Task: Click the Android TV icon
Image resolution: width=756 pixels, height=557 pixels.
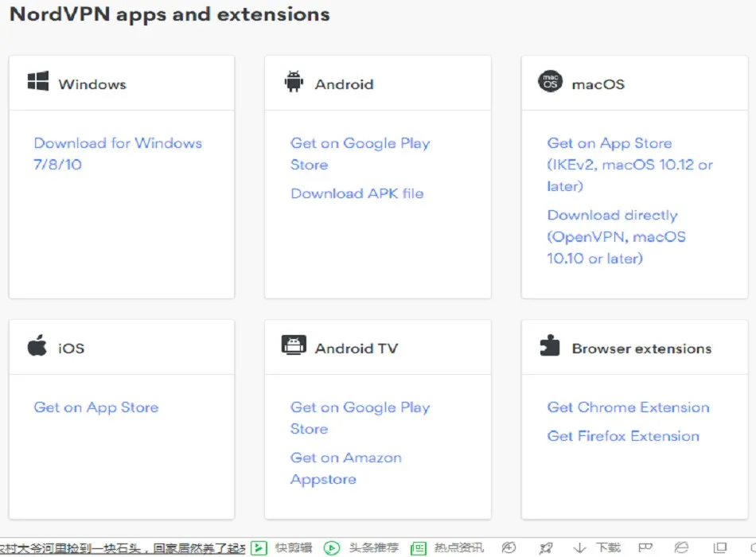Action: [294, 345]
